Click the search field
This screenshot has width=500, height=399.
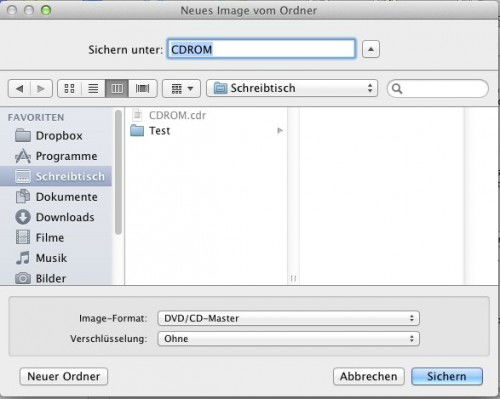pos(438,88)
